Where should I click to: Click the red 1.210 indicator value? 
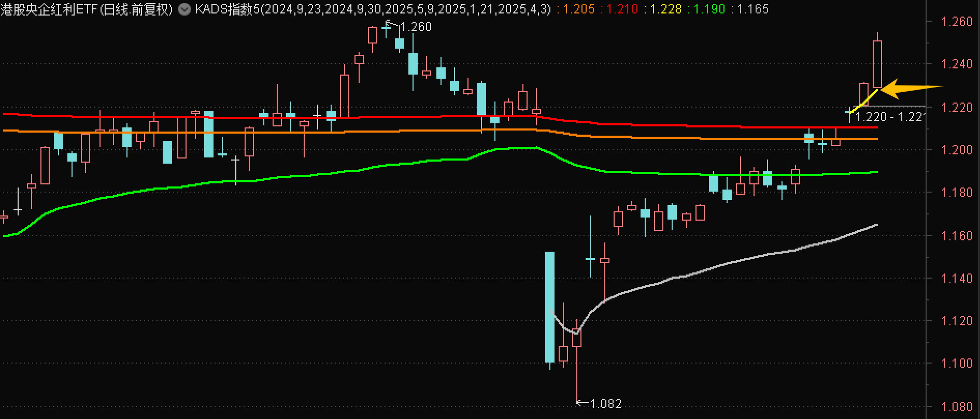tap(622, 9)
